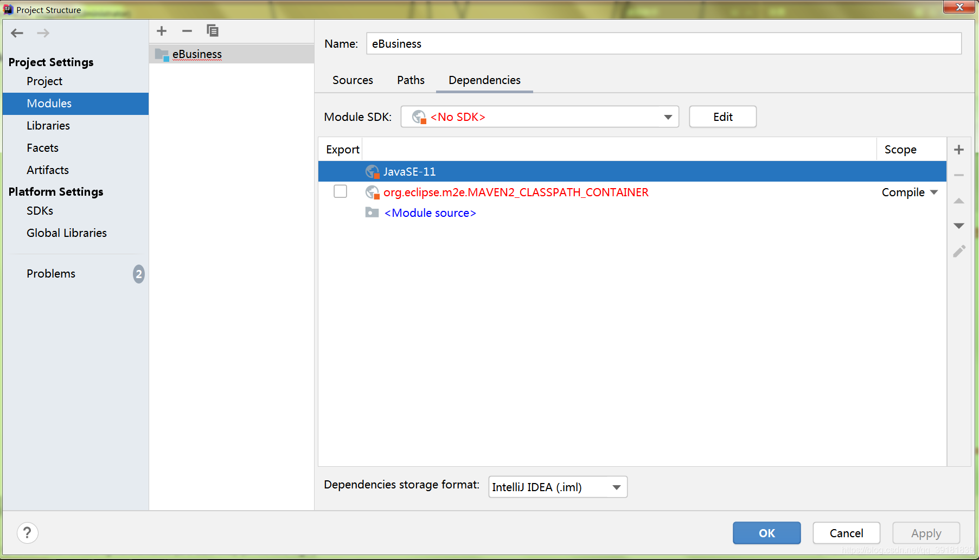Select the Dependencies tab
This screenshot has width=979, height=560.
[x=484, y=80]
